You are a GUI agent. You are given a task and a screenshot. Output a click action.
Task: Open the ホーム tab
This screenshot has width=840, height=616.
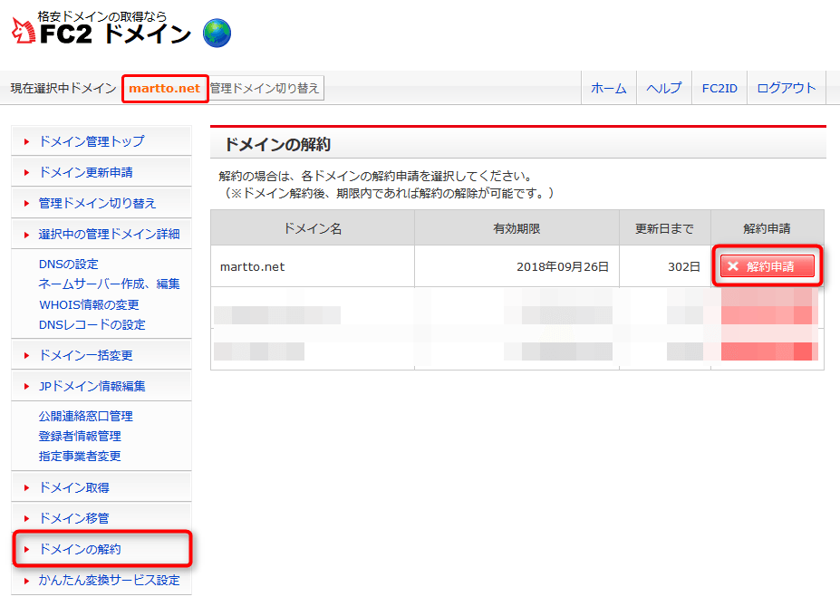pos(608,89)
